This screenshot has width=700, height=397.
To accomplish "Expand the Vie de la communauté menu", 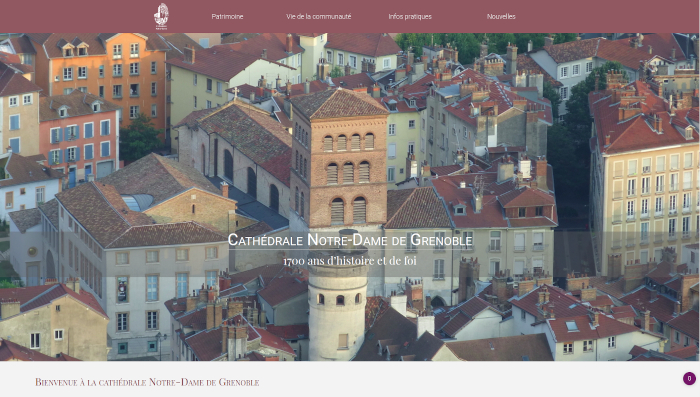I will [318, 17].
